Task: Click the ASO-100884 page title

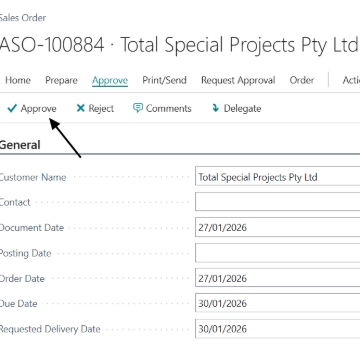Action: (179, 45)
